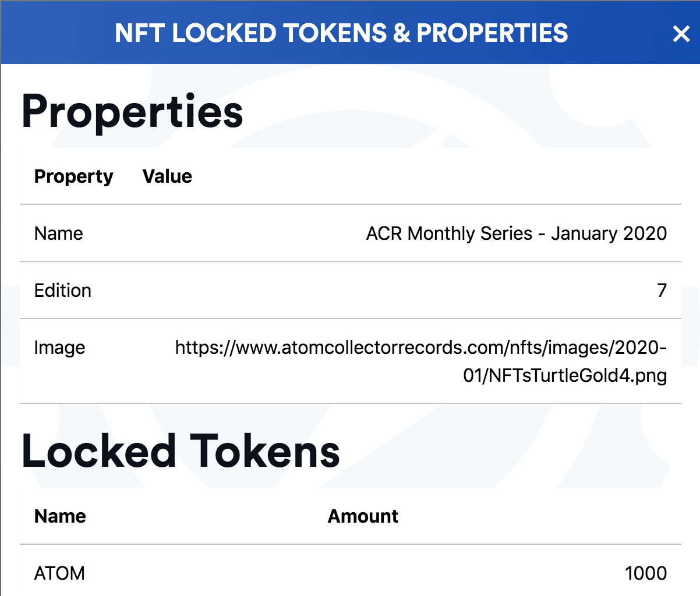
Task: Click the "NFT LOCKED TOKENS & PROPERTIES" title
Action: [x=341, y=33]
